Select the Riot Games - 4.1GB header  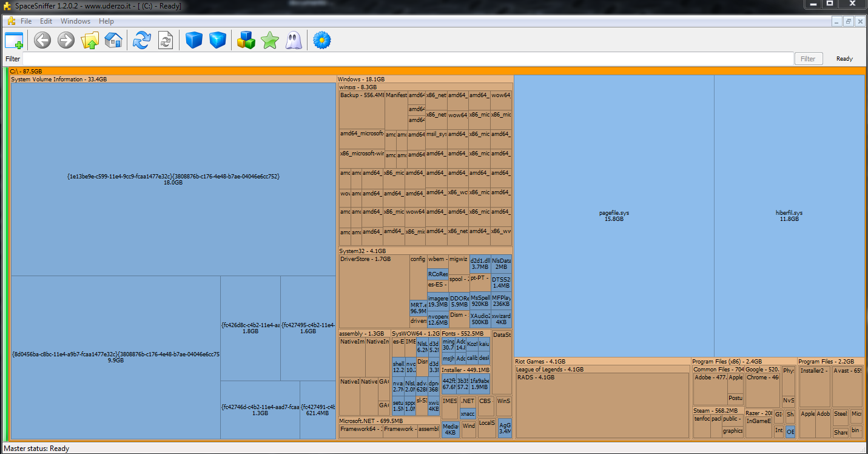602,361
